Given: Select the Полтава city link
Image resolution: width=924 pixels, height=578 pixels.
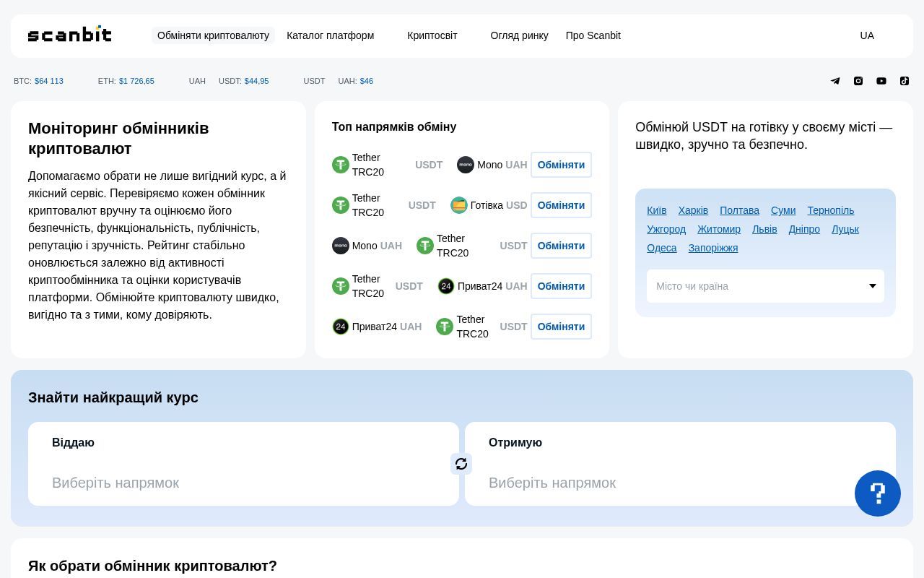Looking at the screenshot, I should pyautogui.click(x=739, y=210).
